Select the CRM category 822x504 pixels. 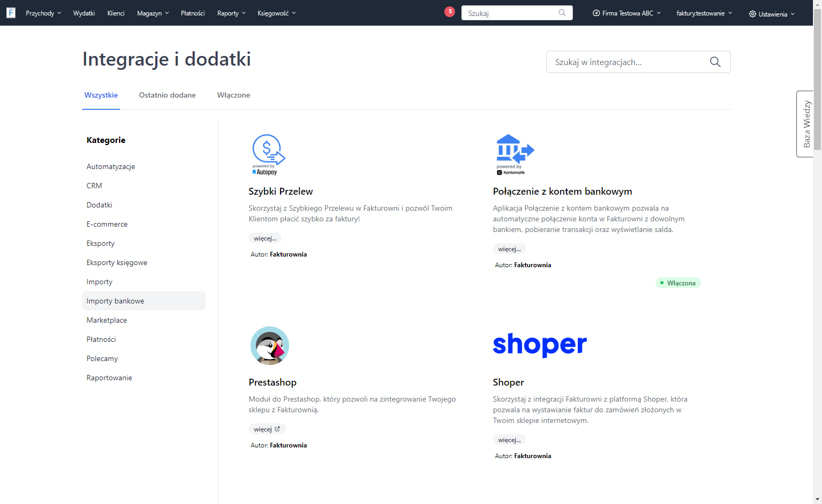click(x=94, y=186)
